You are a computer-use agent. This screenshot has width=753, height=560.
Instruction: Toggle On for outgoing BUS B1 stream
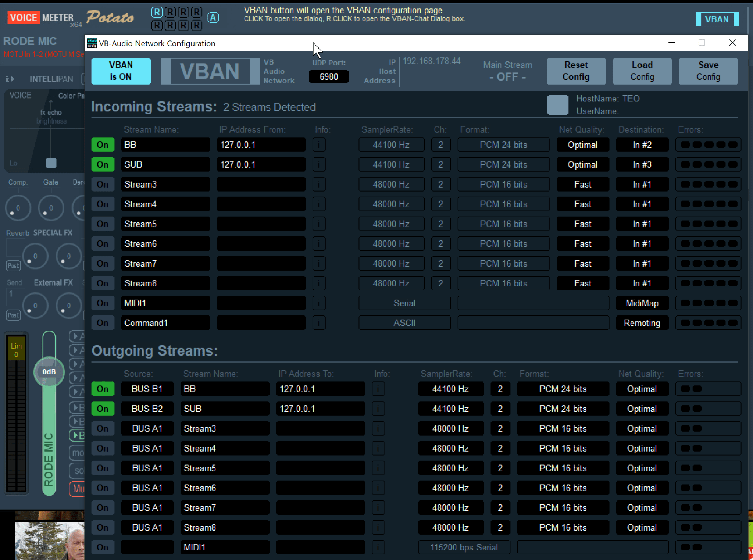(x=103, y=389)
